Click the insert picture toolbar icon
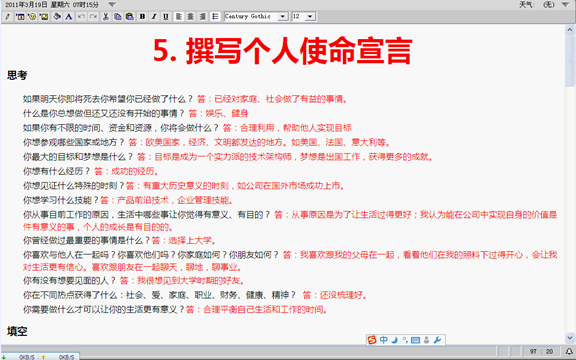 44,17
